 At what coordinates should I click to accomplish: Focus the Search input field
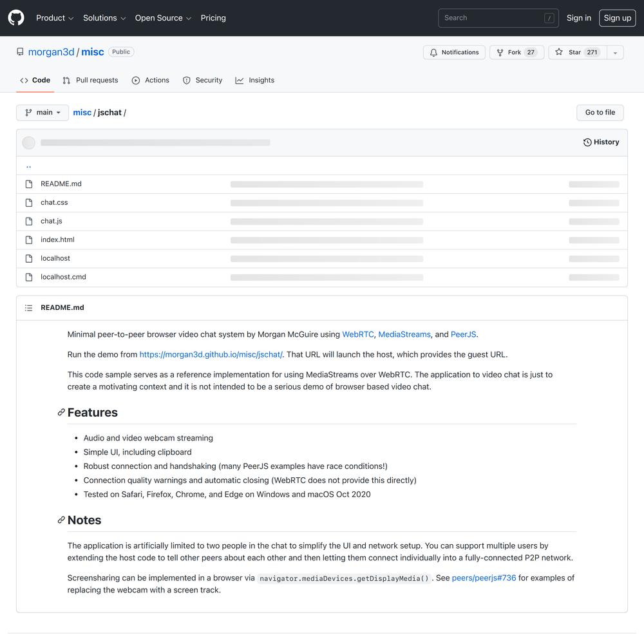point(498,18)
